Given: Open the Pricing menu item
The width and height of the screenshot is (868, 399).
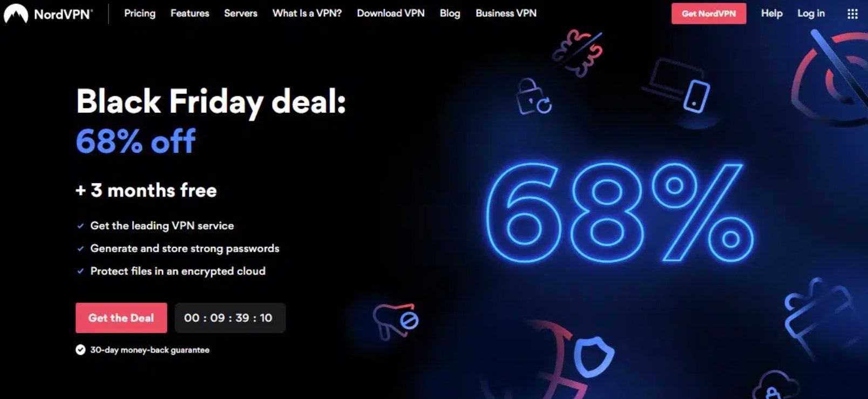Looking at the screenshot, I should click(x=140, y=13).
